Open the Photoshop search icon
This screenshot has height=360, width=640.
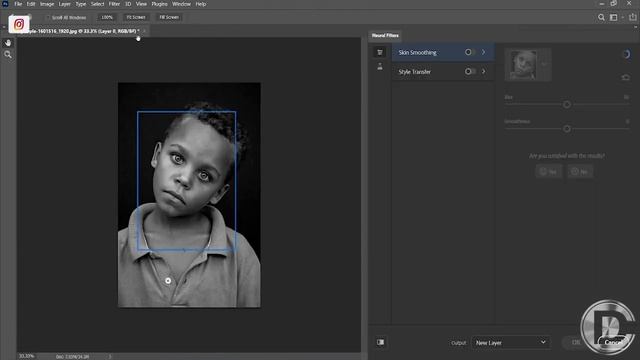coord(601,17)
